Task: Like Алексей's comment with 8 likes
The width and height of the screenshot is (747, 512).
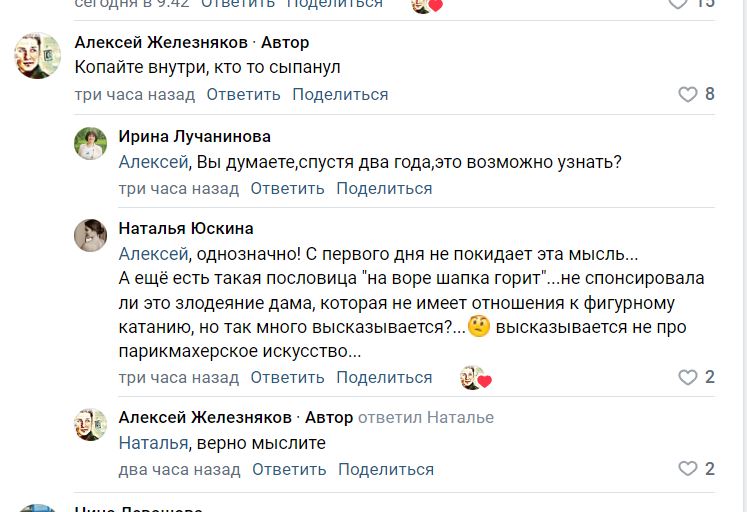Action: point(688,94)
